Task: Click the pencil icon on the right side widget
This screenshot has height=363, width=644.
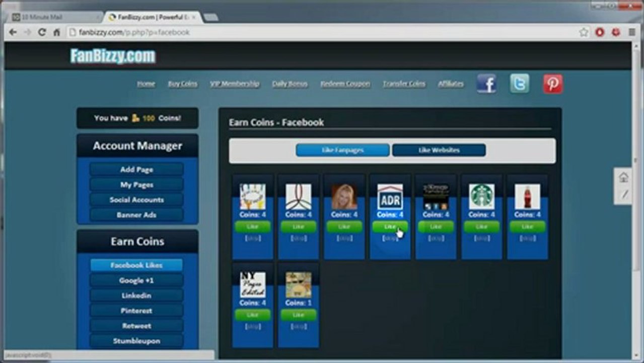Action: click(x=624, y=194)
